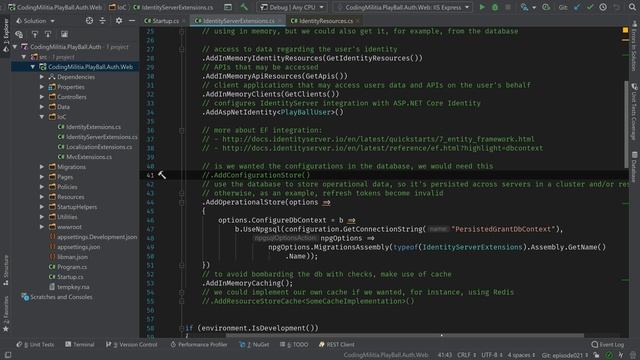The height and width of the screenshot is (360, 640).
Task: Open the Debug | Any CPU configuration dropdown
Action: click(x=292, y=7)
